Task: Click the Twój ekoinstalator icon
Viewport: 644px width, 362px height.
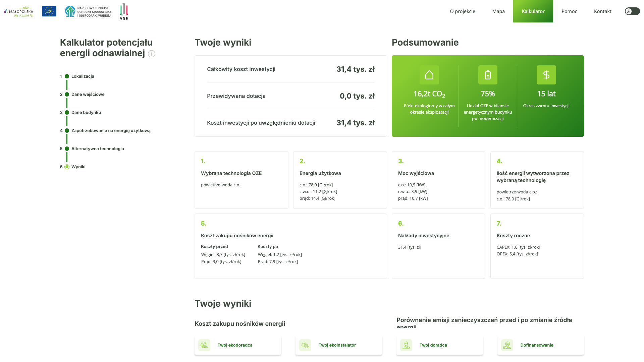Action: click(305, 345)
